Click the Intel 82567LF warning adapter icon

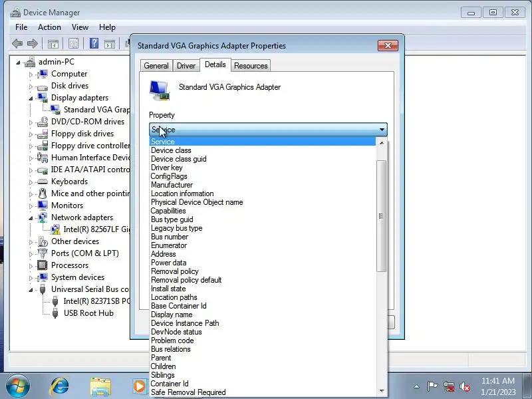tap(55, 229)
